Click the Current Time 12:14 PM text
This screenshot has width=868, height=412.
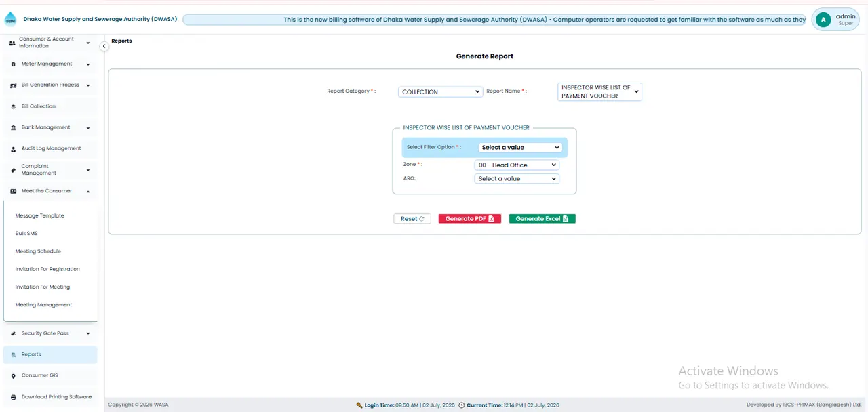[x=513, y=405]
